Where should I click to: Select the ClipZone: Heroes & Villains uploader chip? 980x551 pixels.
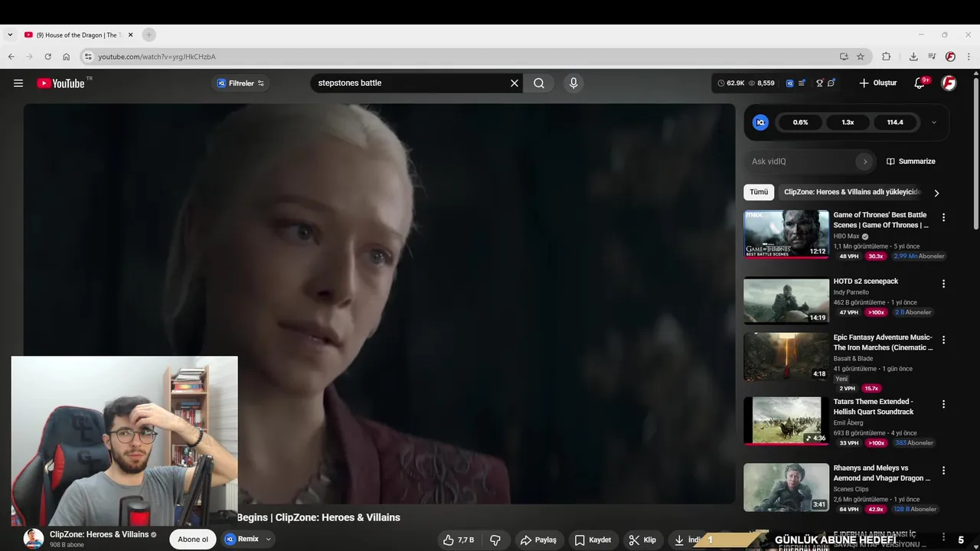(x=852, y=192)
